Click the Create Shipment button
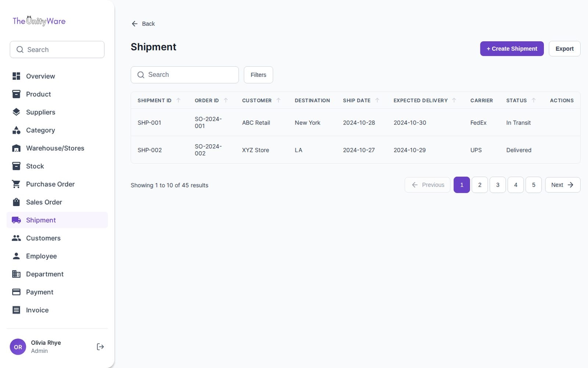 tap(512, 49)
